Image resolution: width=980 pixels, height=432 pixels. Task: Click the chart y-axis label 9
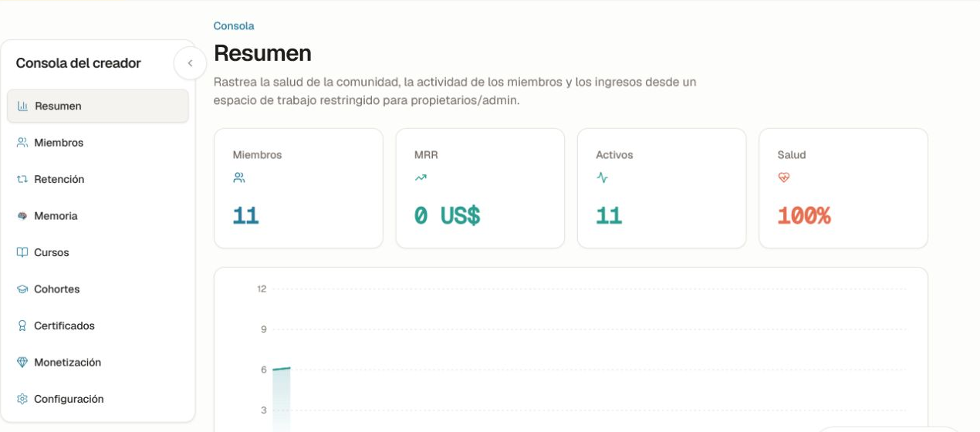(264, 329)
